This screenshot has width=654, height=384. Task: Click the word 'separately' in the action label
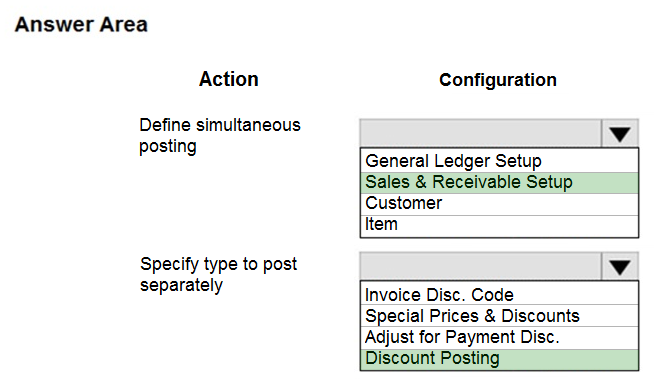[181, 286]
